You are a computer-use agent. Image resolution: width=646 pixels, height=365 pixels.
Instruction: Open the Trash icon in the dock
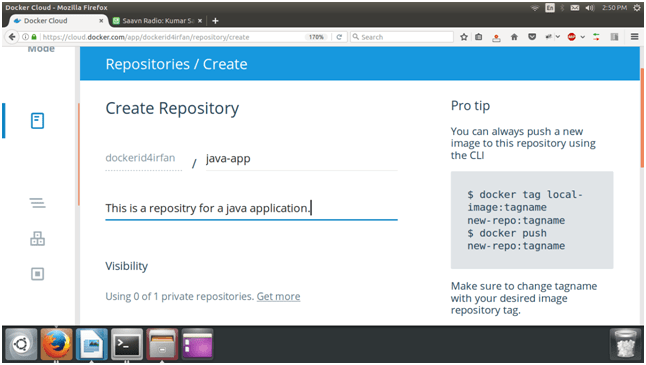coord(625,344)
